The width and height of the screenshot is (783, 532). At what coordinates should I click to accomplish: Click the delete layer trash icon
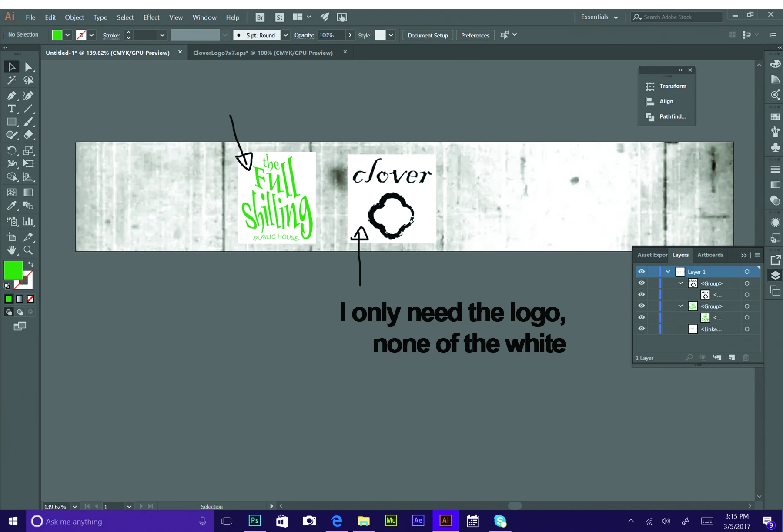tap(746, 358)
